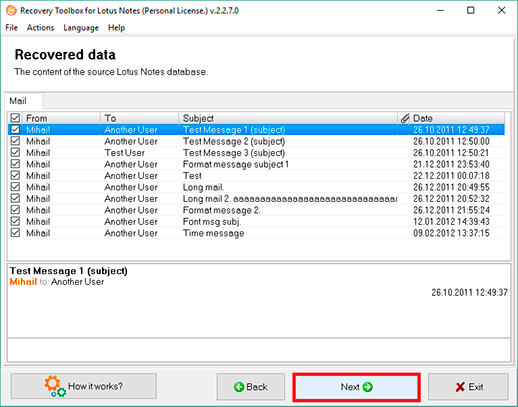Open the Language menu
Screen dimensions: 518x407
point(81,28)
